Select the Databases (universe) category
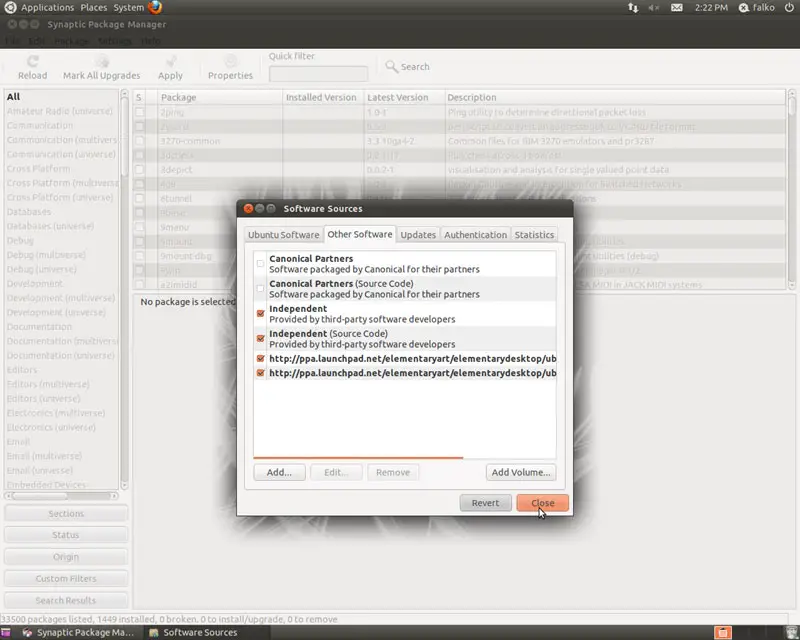The height and width of the screenshot is (640, 800). pos(61,226)
